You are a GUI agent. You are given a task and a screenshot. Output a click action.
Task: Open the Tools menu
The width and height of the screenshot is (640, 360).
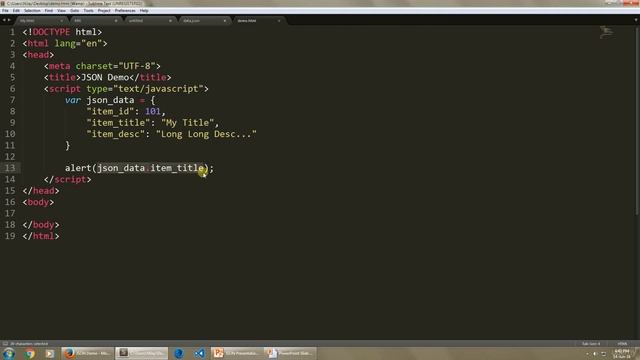[89, 11]
